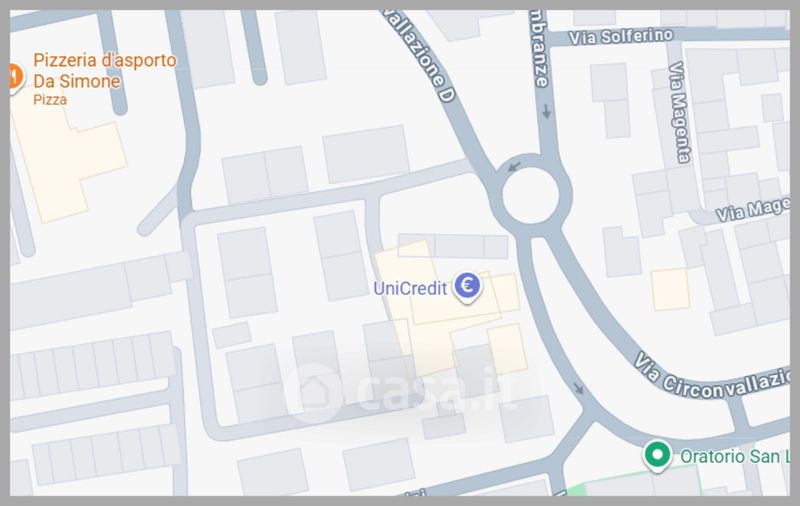Viewport: 800px width, 506px height.
Task: Click the center of the roundabout
Action: tap(531, 195)
